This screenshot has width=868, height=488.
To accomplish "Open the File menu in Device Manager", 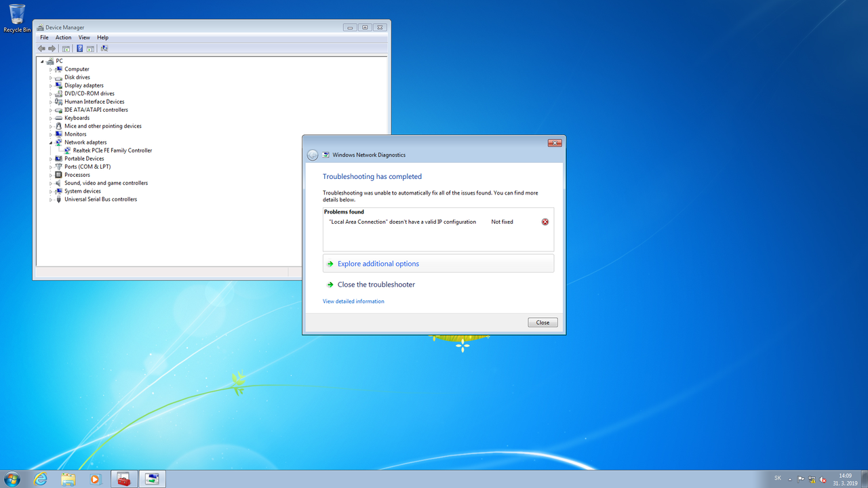I will click(x=44, y=38).
